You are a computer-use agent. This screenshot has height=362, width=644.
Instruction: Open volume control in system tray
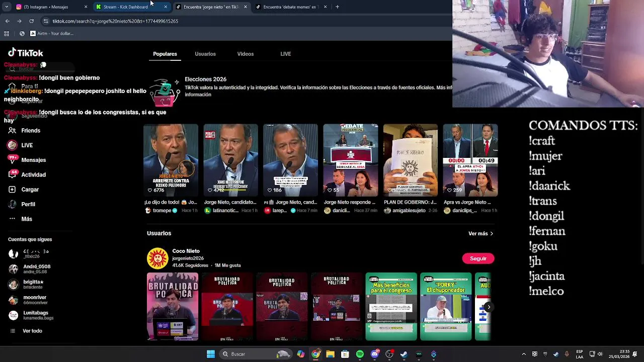(600, 354)
